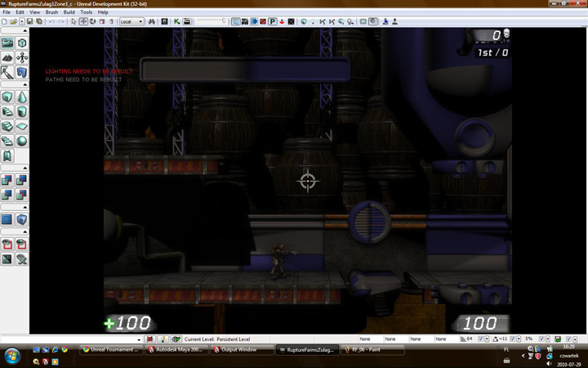The height and width of the screenshot is (368, 588).
Task: Toggle the drag grid snap checkbox
Action: [482, 339]
